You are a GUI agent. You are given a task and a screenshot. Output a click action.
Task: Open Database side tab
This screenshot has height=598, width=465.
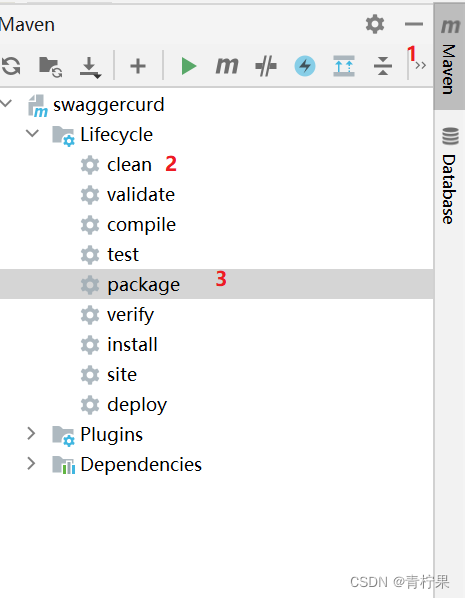coord(449,175)
